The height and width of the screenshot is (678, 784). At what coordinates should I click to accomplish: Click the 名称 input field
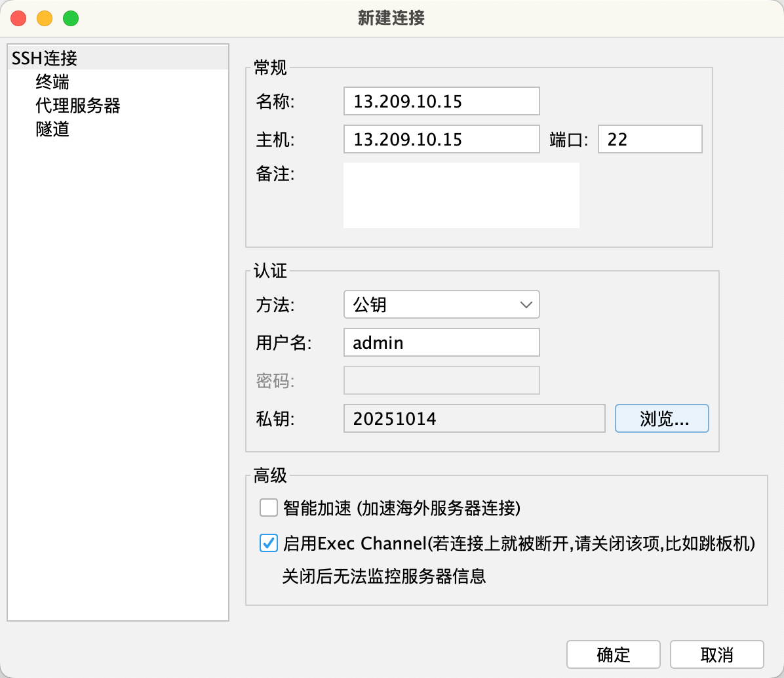coord(441,102)
